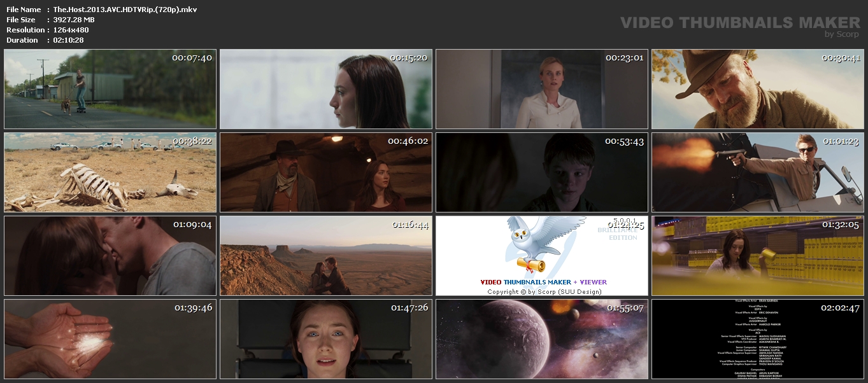
Task: Click the file name The.Host.2013 text
Action: 125,10
